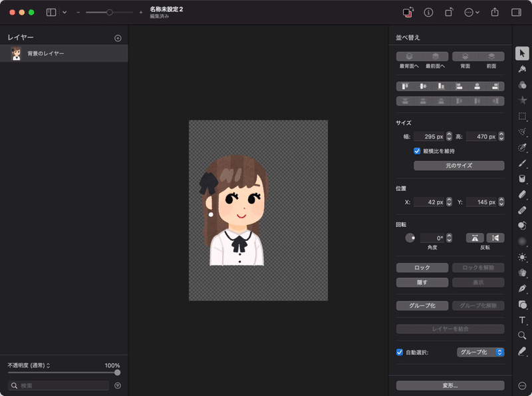Select the Style paint tool below arrow
This screenshot has width=532, height=396.
[x=522, y=69]
